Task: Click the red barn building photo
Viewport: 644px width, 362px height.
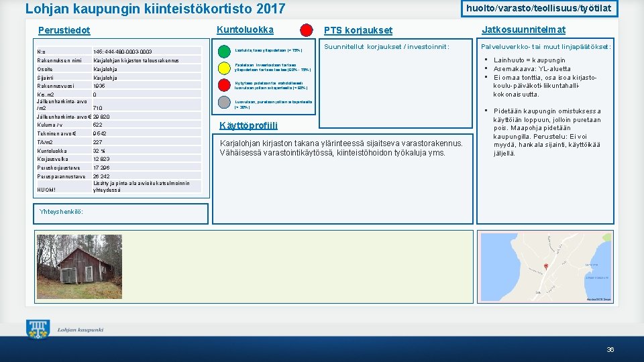Action: [x=79, y=267]
